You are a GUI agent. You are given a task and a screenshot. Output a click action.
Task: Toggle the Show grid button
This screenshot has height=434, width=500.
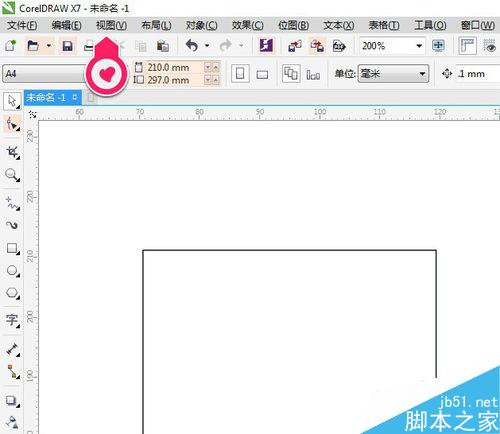pyautogui.click(x=489, y=46)
